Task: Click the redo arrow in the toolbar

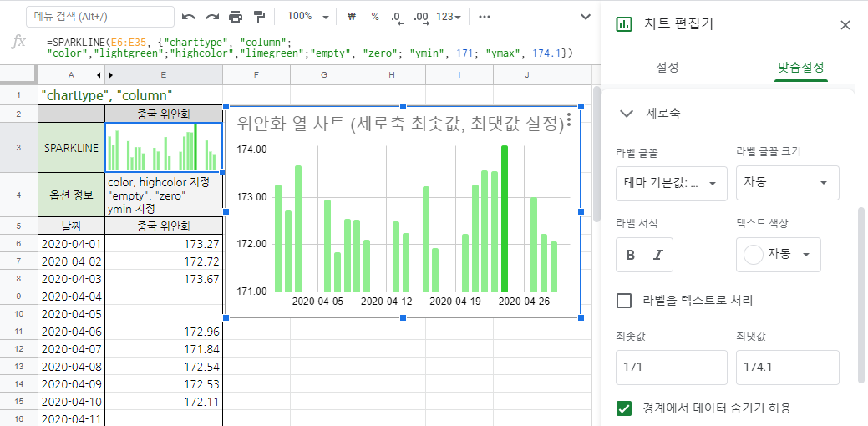Action: coord(212,17)
